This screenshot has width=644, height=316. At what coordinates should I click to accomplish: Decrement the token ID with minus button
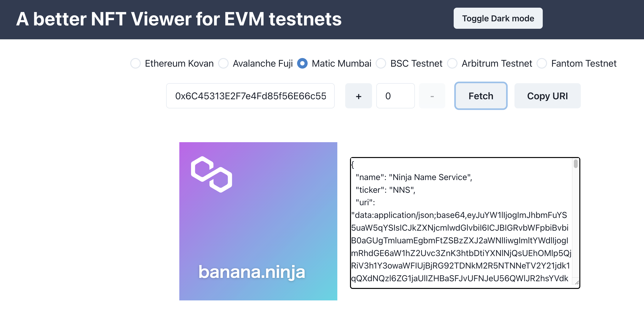pyautogui.click(x=432, y=96)
